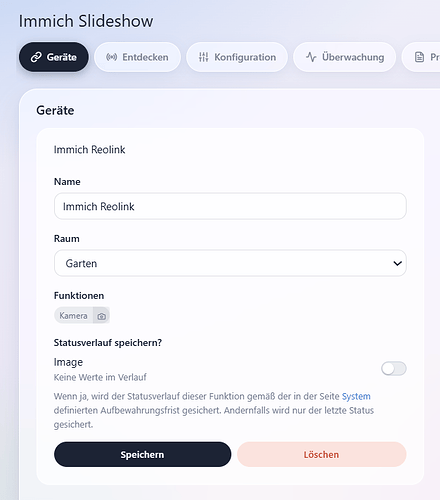Screen dimensions: 440x500
Task: Click the camera icon in the Kamera chip
Action: (102, 316)
